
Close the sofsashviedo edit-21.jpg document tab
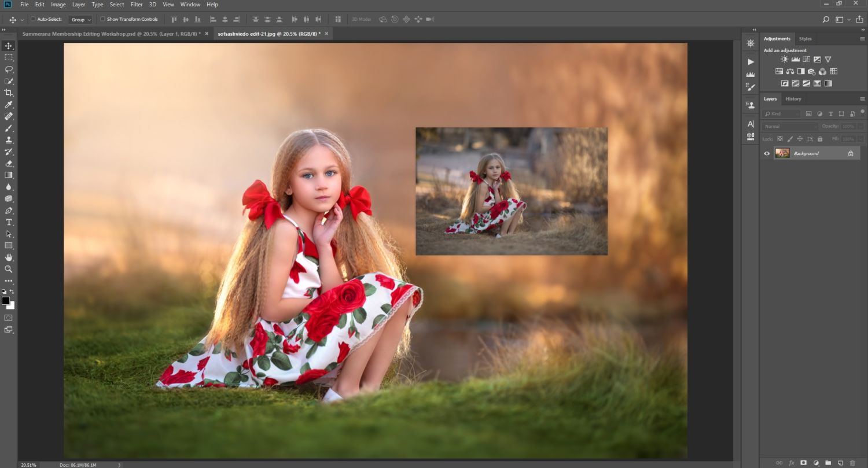click(x=326, y=34)
